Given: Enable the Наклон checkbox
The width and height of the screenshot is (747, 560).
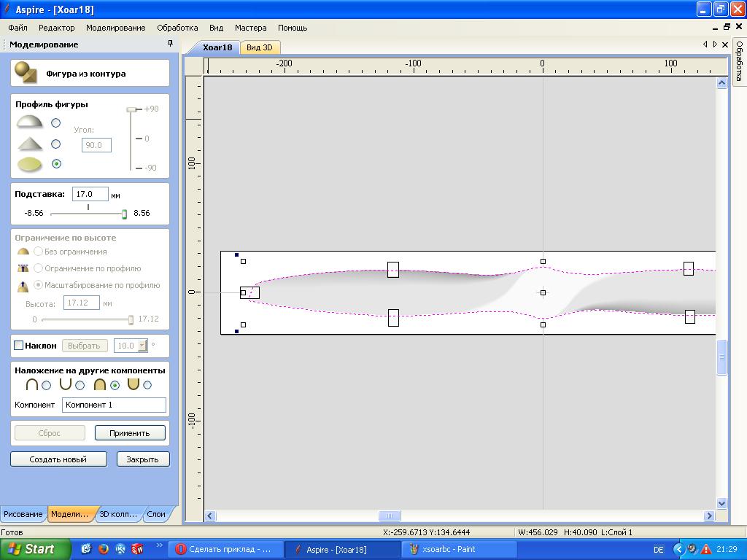Looking at the screenshot, I should coord(18,345).
